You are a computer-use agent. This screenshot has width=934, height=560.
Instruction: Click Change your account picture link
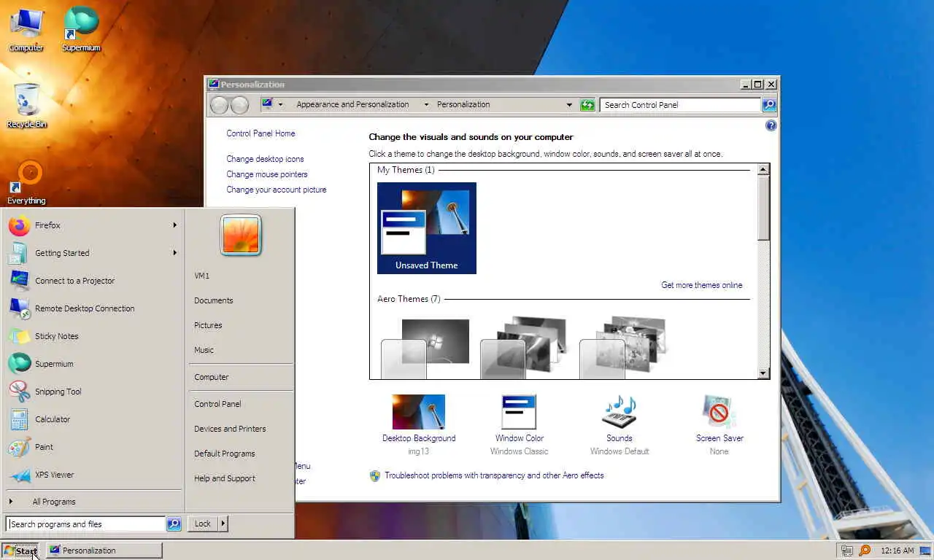(x=277, y=190)
